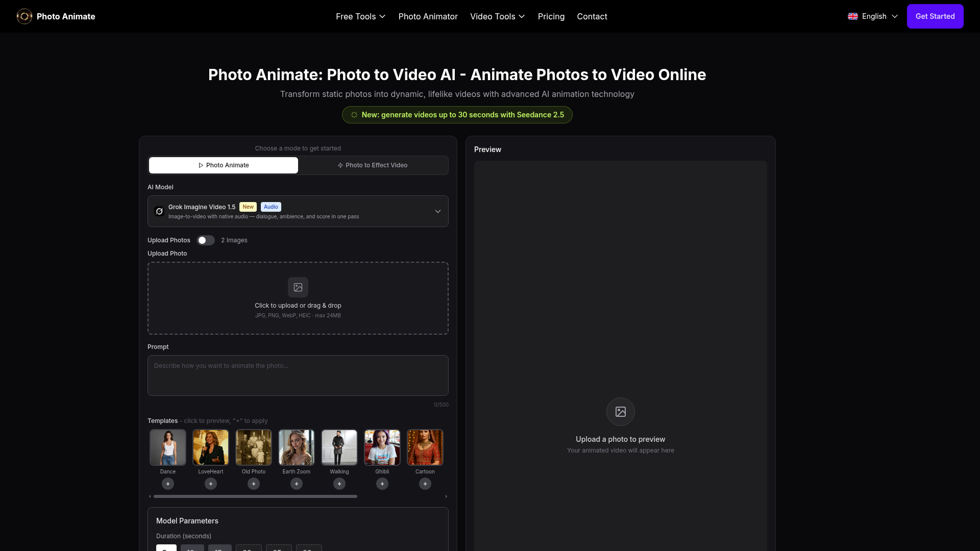Open the English language selector

pos(873,16)
